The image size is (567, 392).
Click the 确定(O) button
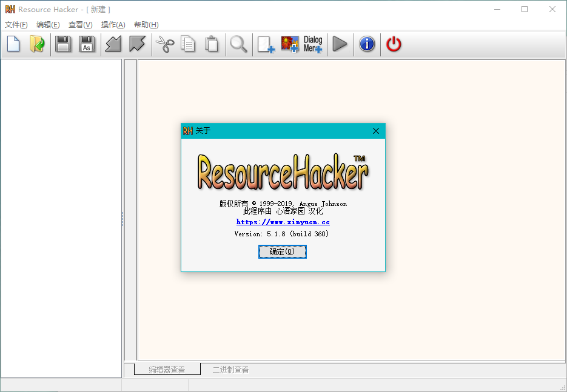click(283, 251)
